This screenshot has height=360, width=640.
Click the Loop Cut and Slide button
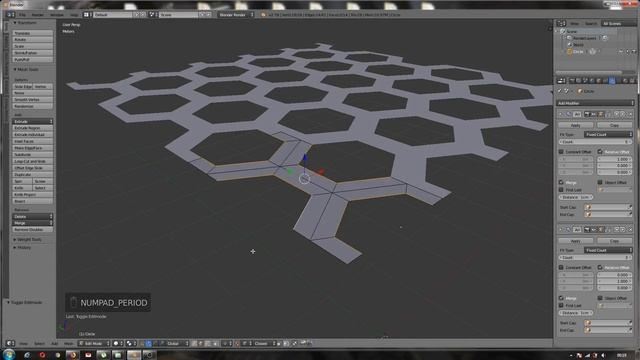click(x=33, y=161)
